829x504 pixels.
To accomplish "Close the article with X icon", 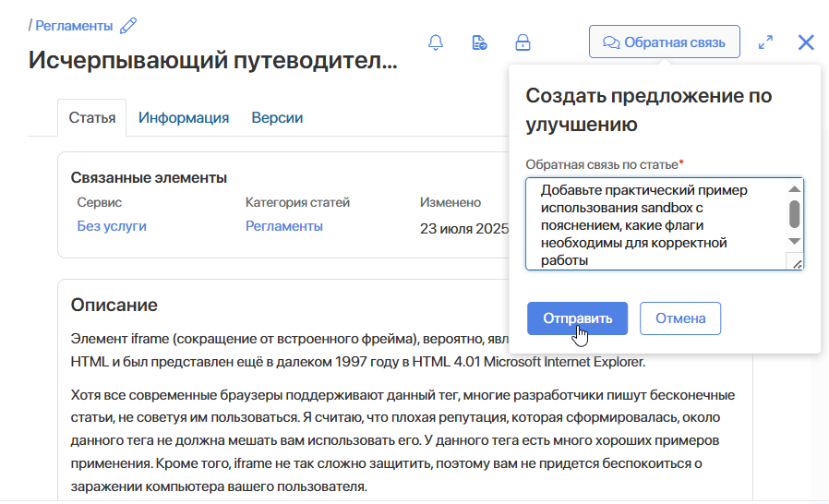I will [x=806, y=42].
